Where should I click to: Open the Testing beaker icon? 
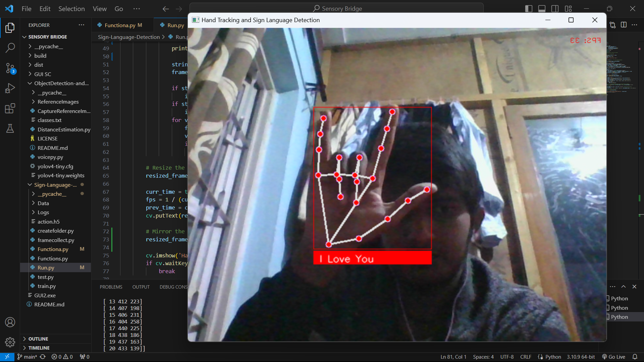(x=10, y=128)
